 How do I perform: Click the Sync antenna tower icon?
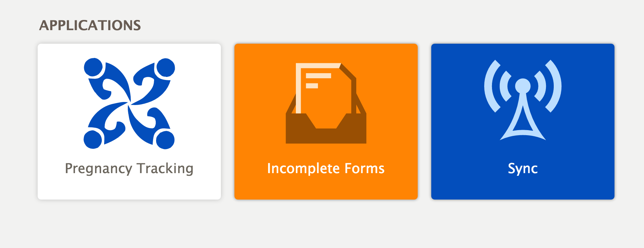(523, 100)
